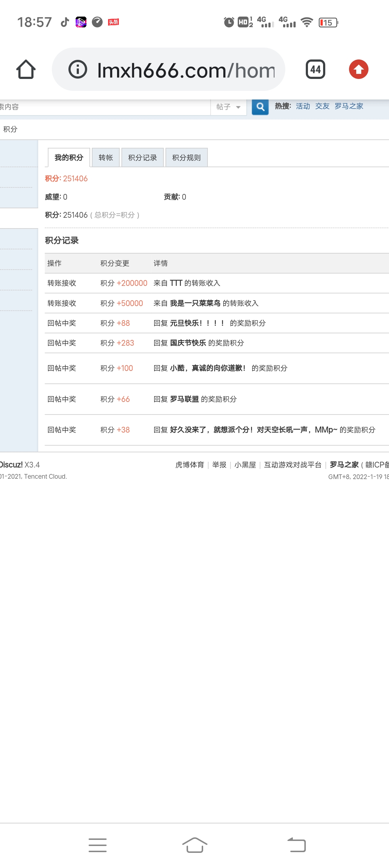Open thread 好久没来了，就想派个分
The image size is (389, 868).
[254, 430]
